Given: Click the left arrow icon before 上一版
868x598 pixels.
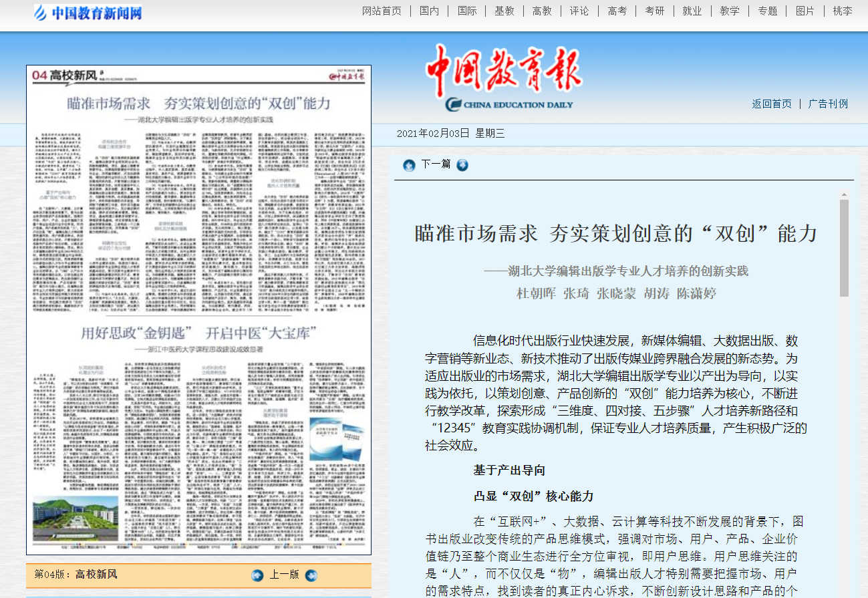Looking at the screenshot, I should coord(257,575).
